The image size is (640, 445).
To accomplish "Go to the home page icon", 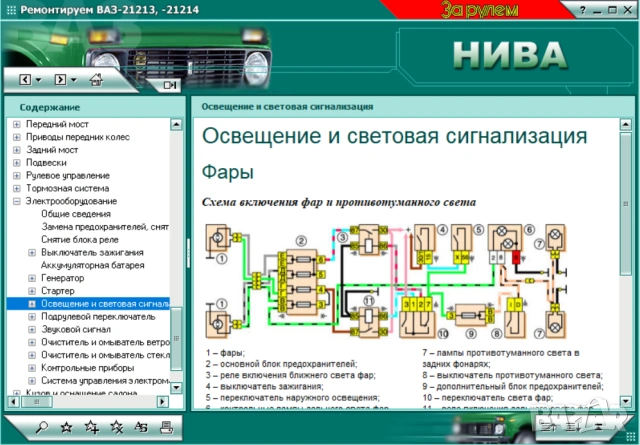I will tap(96, 79).
